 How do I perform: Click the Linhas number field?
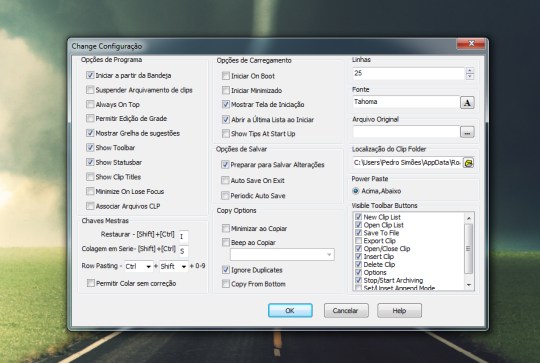click(409, 73)
